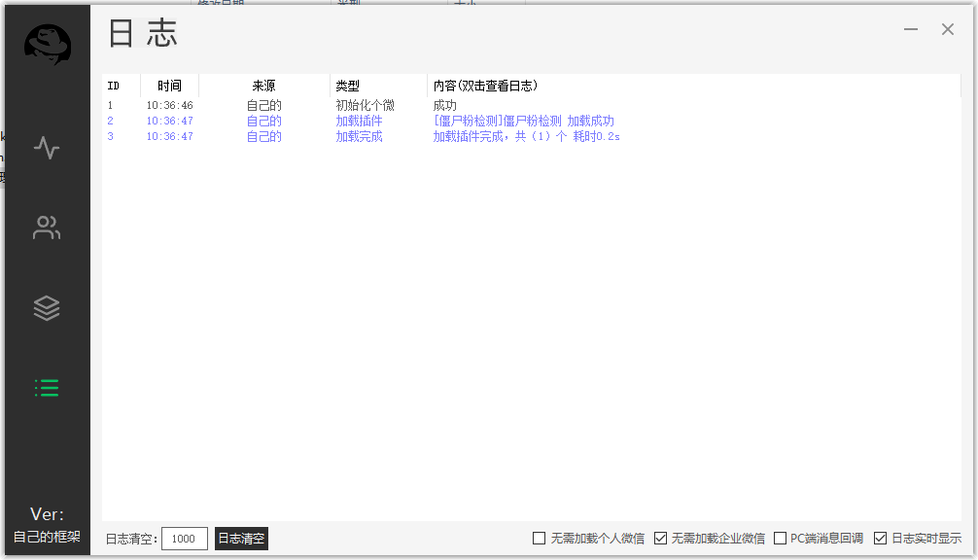Image resolution: width=978 pixels, height=560 pixels.
Task: Click the 加载插件完成 耗时0.2s cell
Action: click(526, 136)
